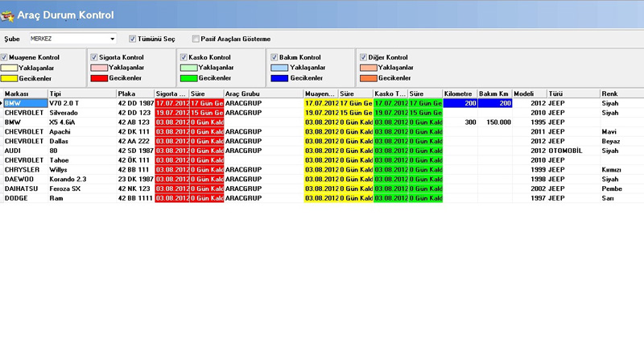Sort by the Plaka column header
The image size is (644, 356).
click(135, 93)
